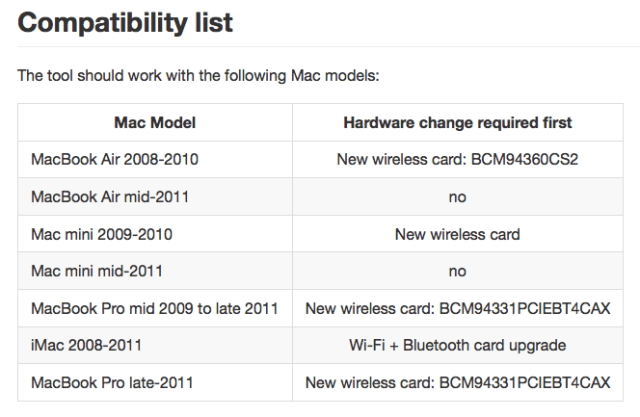Click the Wi-Fi + Bluetooth card upgrade cell
The image size is (640, 417).
[x=457, y=345]
